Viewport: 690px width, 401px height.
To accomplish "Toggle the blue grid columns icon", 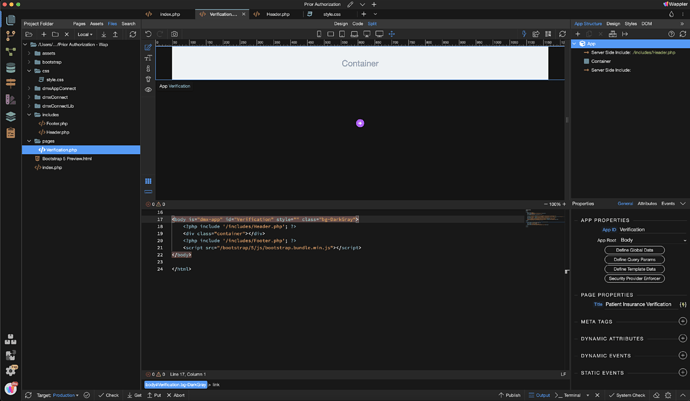I will [x=148, y=181].
